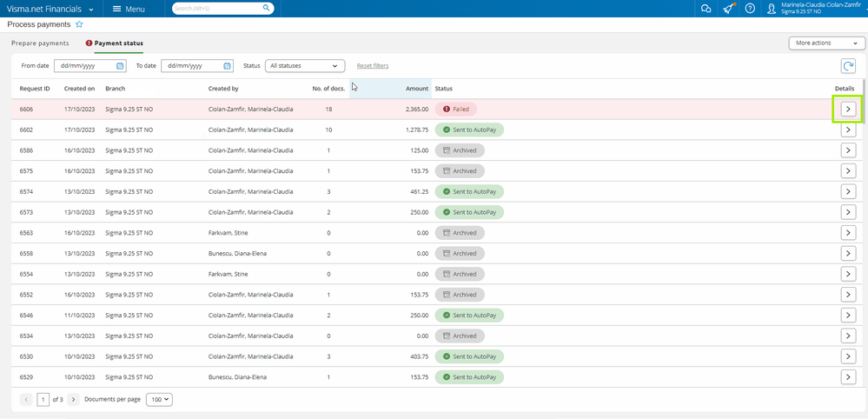Open the main Menu
This screenshot has height=419, width=868.
point(129,9)
